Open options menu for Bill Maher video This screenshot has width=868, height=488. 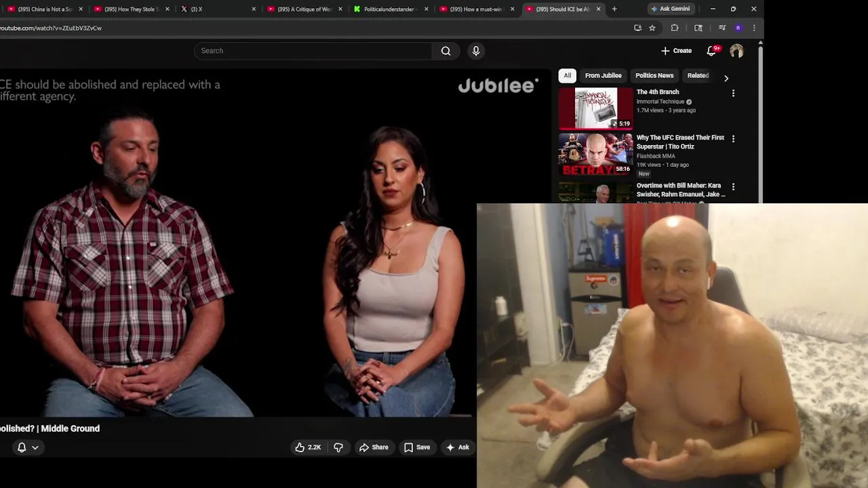(733, 186)
